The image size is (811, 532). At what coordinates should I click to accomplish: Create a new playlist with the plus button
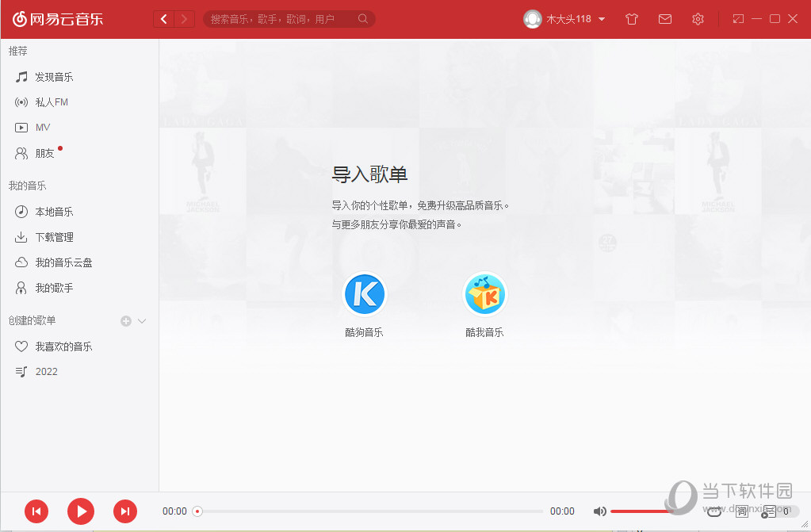[x=125, y=320]
